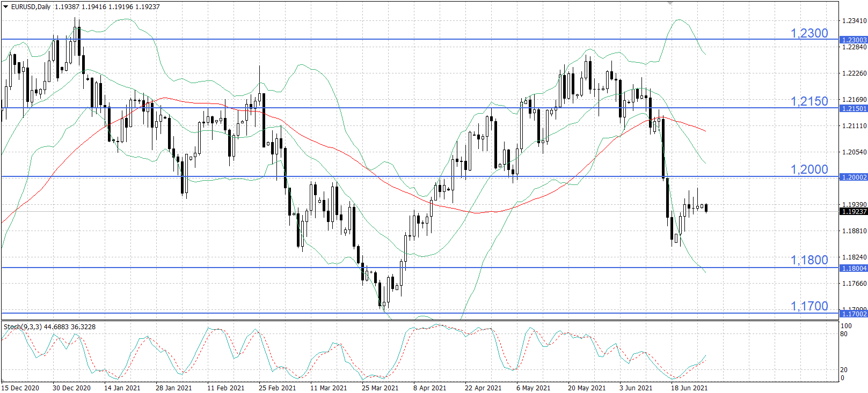This screenshot has height=393, width=868.
Task: Click 3 Jun 2021 on time axis
Action: point(636,388)
